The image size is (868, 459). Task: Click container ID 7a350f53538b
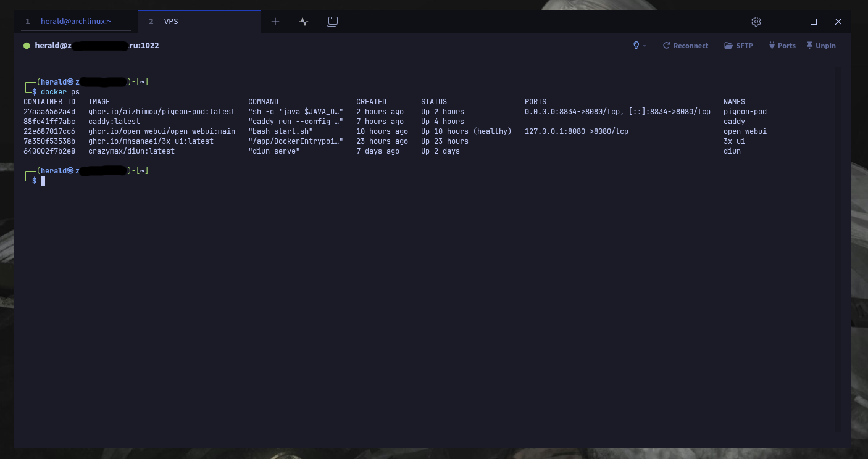pyautogui.click(x=49, y=141)
